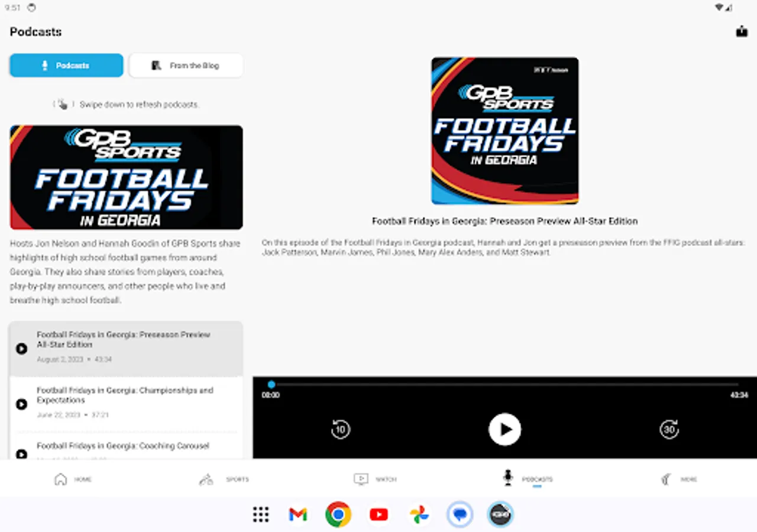
Task: Open Messages app from the dock
Action: [460, 514]
